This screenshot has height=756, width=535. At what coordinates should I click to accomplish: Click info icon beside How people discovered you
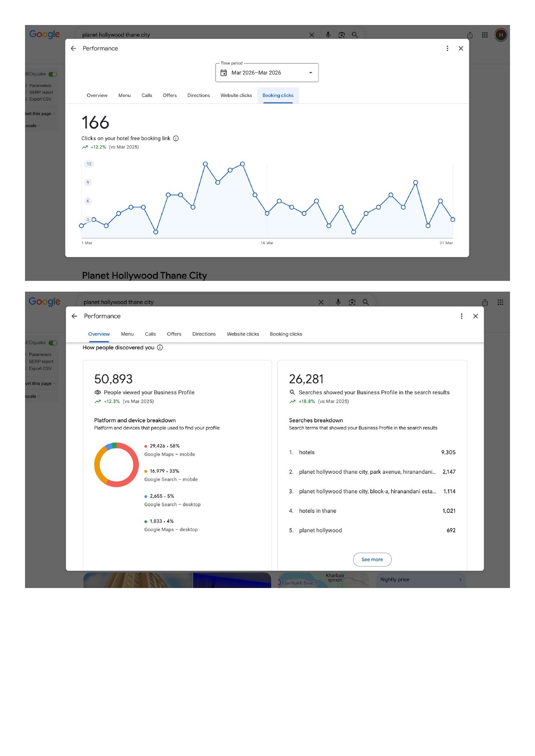point(160,348)
